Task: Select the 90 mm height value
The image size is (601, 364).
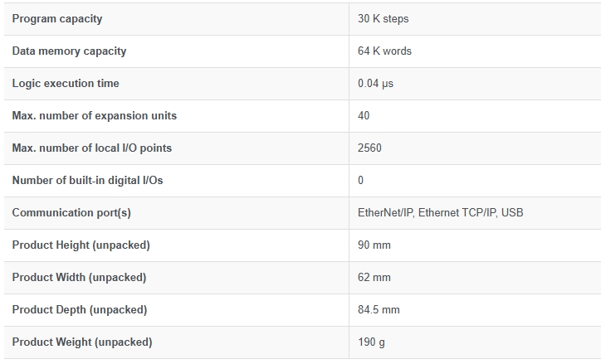Action: tap(374, 245)
